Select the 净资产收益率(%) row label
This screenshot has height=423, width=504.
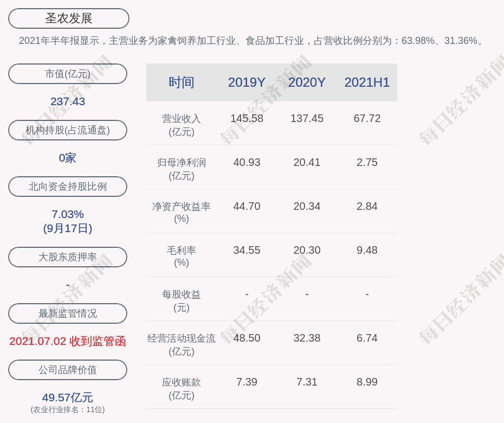coord(182,213)
